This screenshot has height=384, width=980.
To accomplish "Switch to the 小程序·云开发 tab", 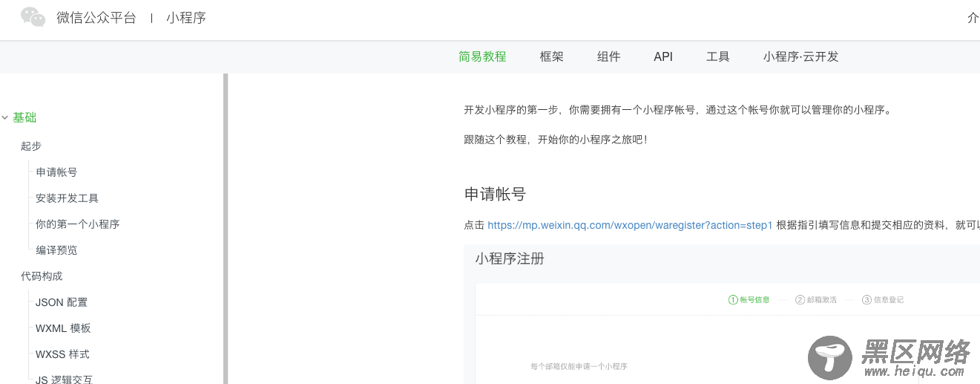I will pyautogui.click(x=800, y=56).
